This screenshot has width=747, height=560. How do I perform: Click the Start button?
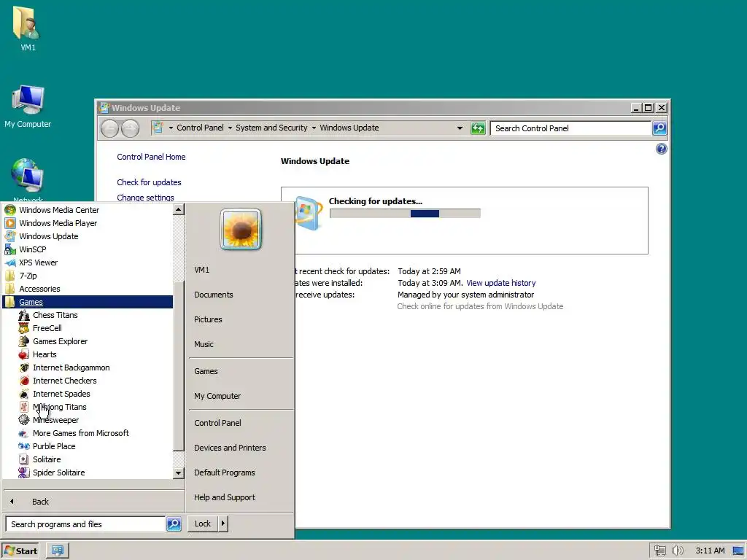(x=20, y=551)
